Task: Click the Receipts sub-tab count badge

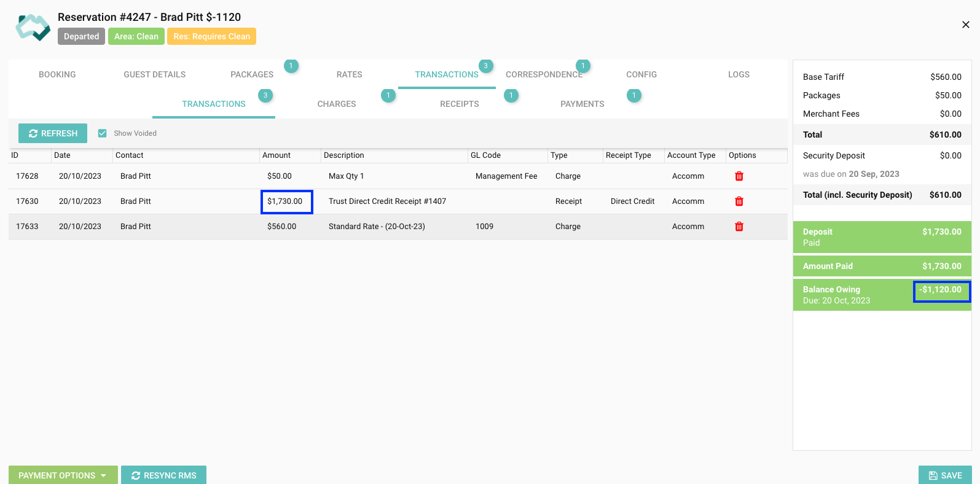Action: pos(511,95)
